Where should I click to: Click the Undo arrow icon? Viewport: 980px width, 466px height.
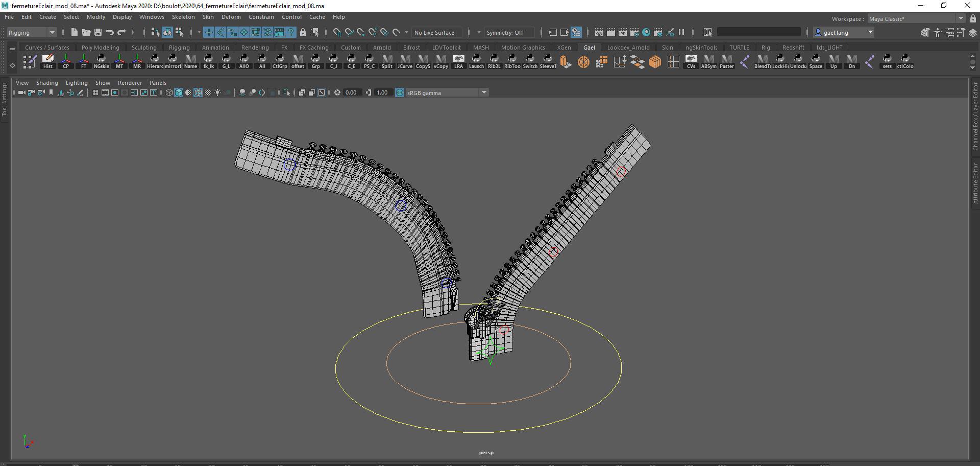[110, 32]
